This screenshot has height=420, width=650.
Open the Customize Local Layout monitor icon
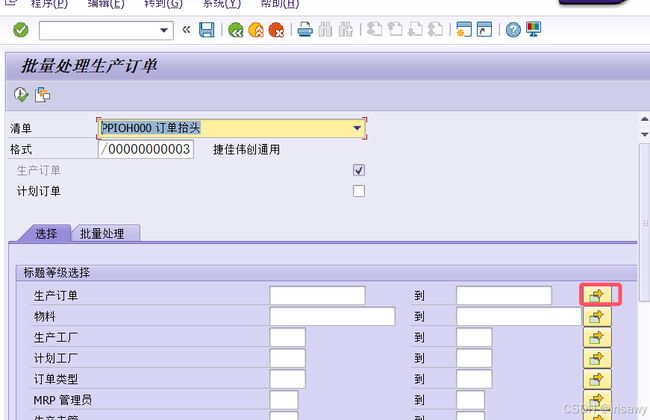(533, 29)
